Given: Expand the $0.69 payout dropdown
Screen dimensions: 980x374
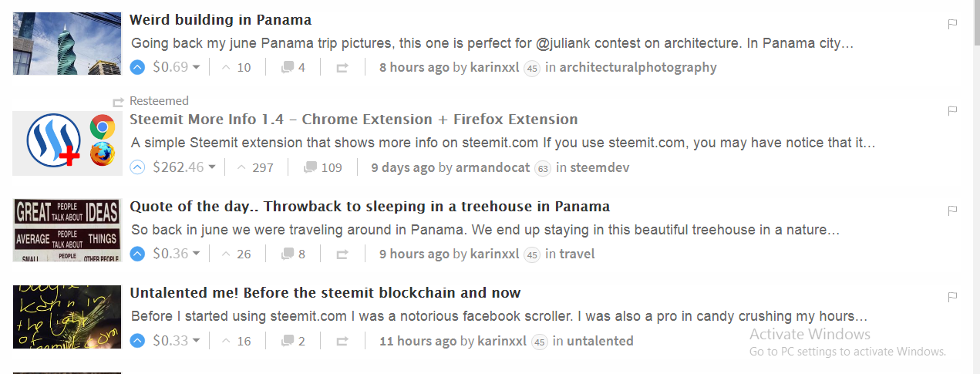Looking at the screenshot, I should pyautogui.click(x=196, y=67).
